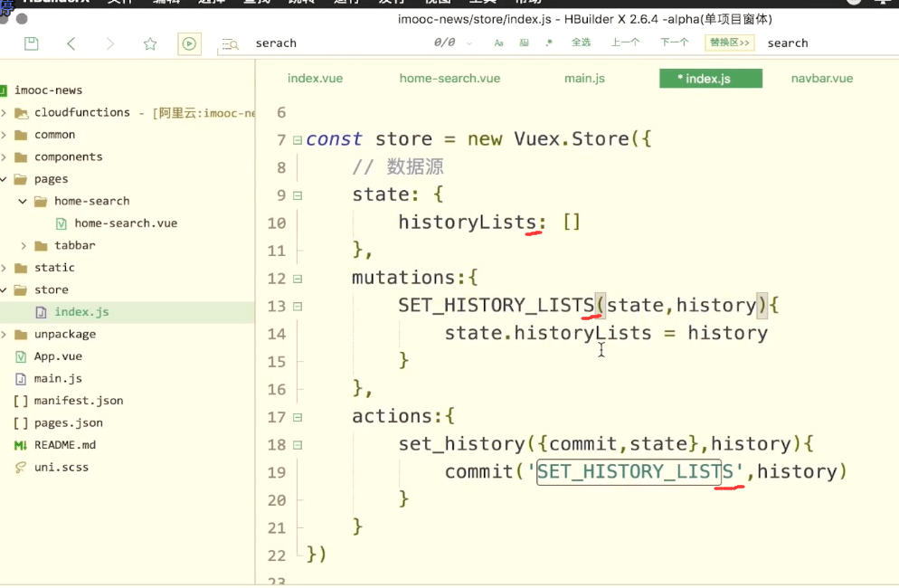This screenshot has width=899, height=588.
Task: Click historyLists on line 10
Action: [x=467, y=222]
